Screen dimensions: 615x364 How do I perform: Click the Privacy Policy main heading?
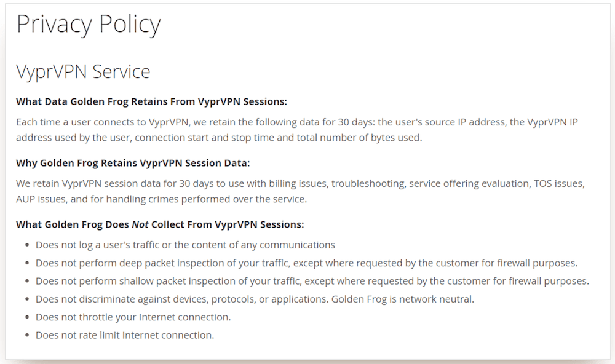click(x=89, y=25)
